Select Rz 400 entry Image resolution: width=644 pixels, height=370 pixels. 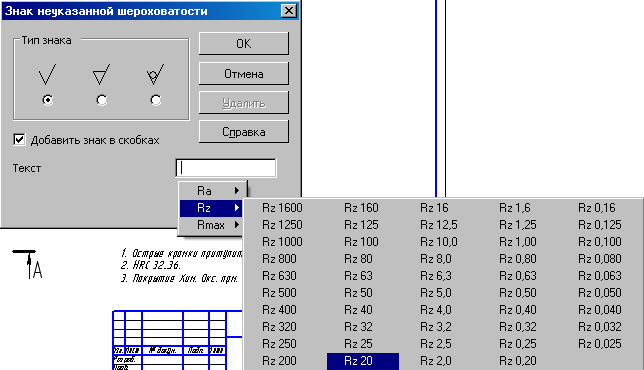(x=279, y=310)
